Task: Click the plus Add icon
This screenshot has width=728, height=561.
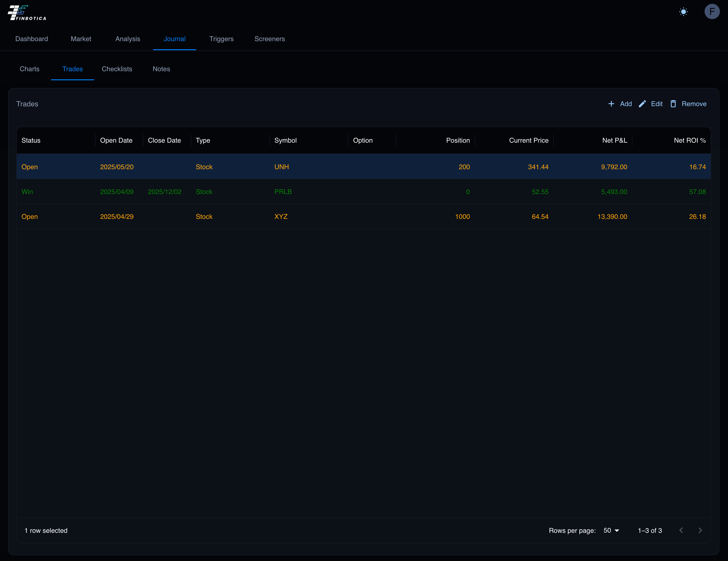Action: click(x=611, y=104)
